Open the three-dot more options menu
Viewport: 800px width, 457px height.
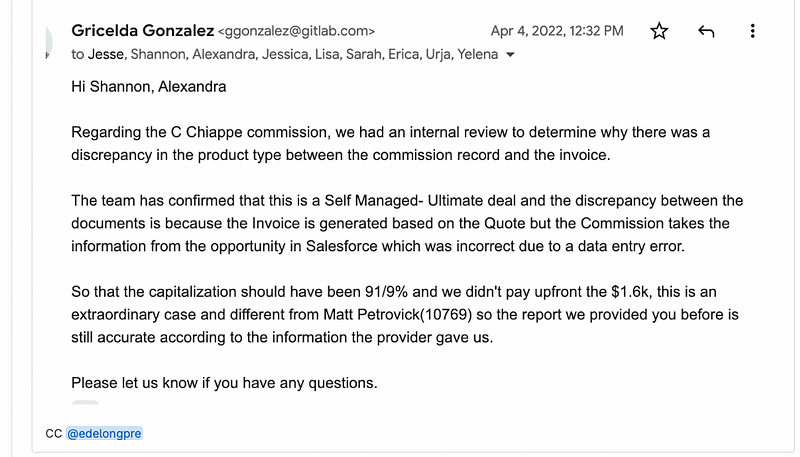(753, 31)
